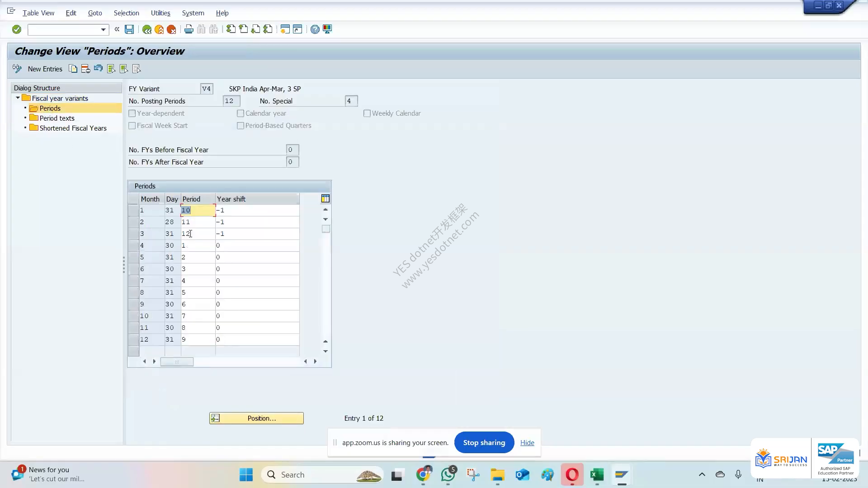Image resolution: width=868 pixels, height=488 pixels.
Task: Click the red Cancel icon in toolbar
Action: [171, 29]
